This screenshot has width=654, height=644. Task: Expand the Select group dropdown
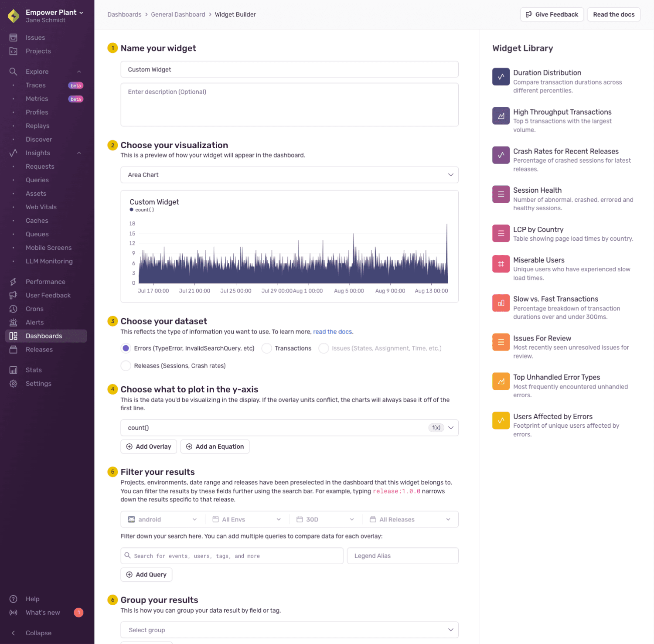(289, 630)
